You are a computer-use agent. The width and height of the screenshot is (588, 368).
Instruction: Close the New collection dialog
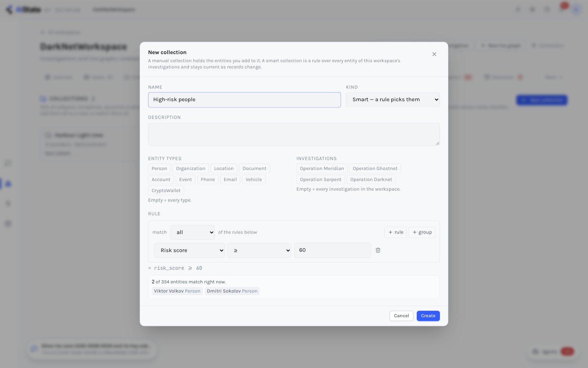tap(434, 54)
